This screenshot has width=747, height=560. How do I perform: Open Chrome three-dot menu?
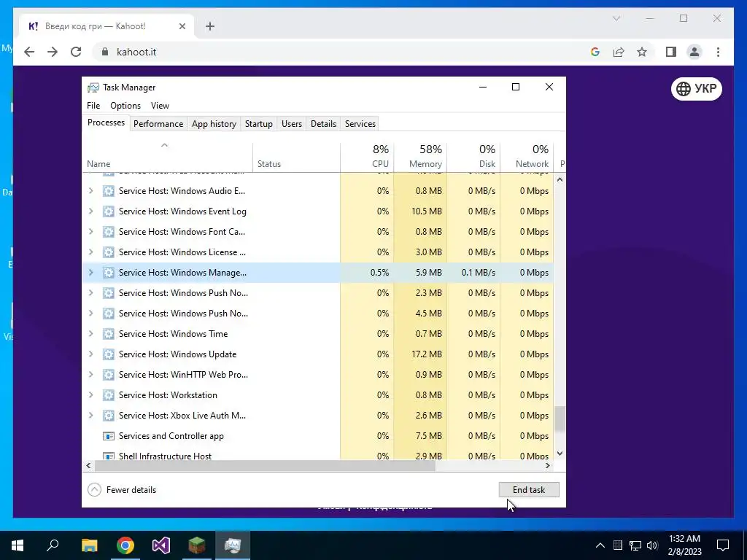pyautogui.click(x=718, y=52)
